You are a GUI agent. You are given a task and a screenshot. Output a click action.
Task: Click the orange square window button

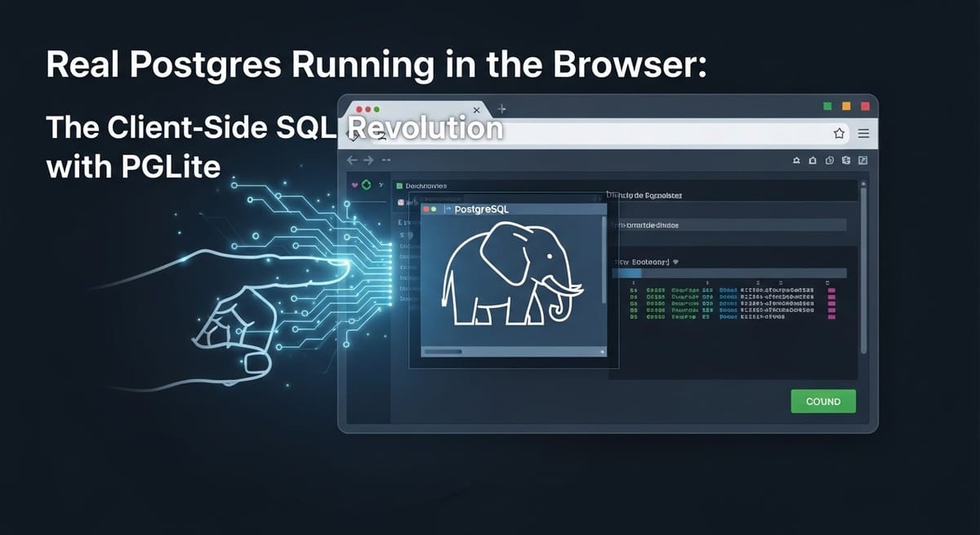tap(846, 106)
